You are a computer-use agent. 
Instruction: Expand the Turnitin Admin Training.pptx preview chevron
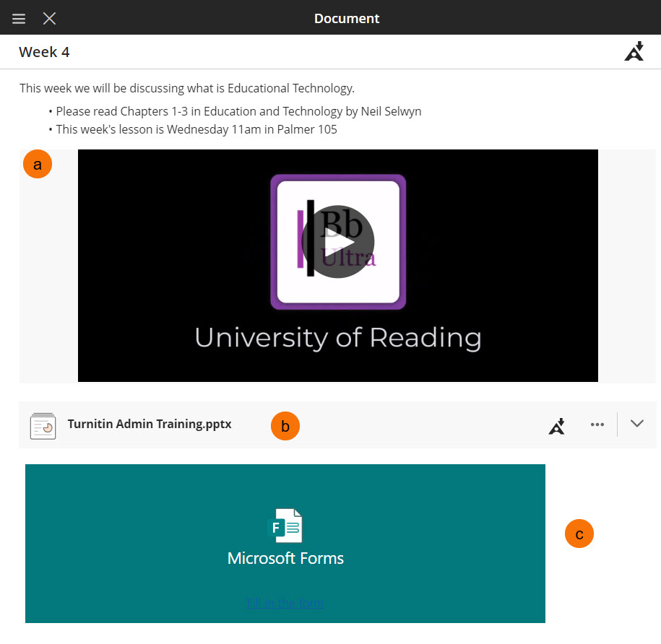[637, 423]
